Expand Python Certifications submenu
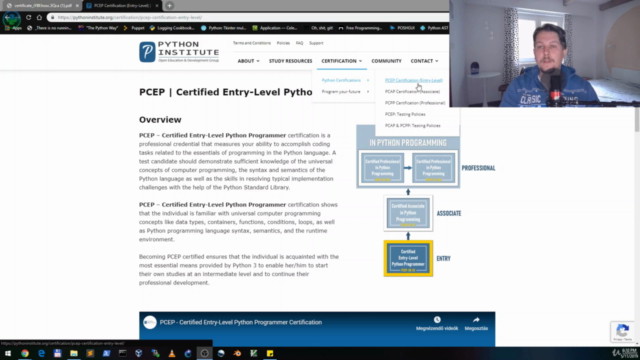 pyautogui.click(x=345, y=80)
